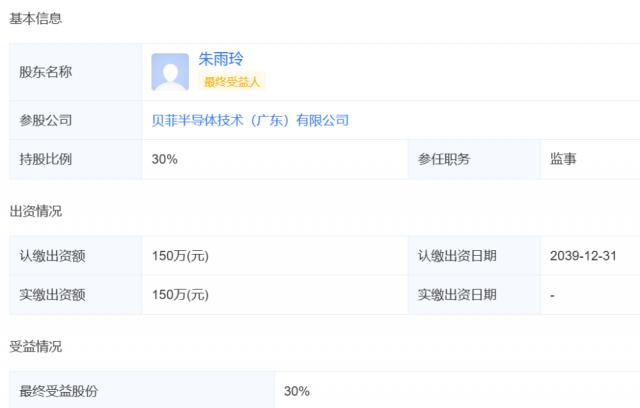Image resolution: width=640 pixels, height=408 pixels.
Task: Click the 受益情况 section heading
Action: click(35, 346)
